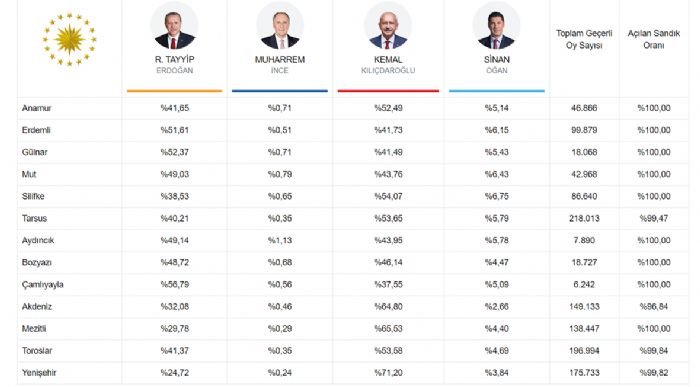Select the Erdemli district row

click(x=353, y=130)
